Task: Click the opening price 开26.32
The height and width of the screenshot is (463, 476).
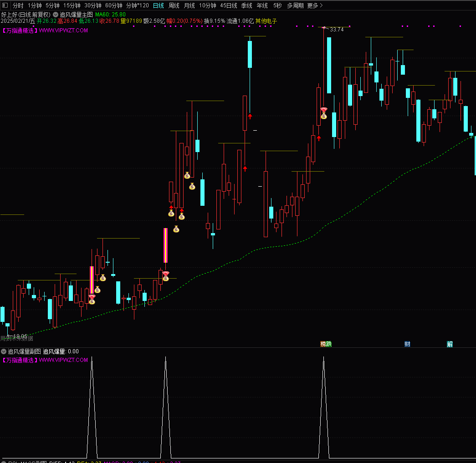Action: 47,21
